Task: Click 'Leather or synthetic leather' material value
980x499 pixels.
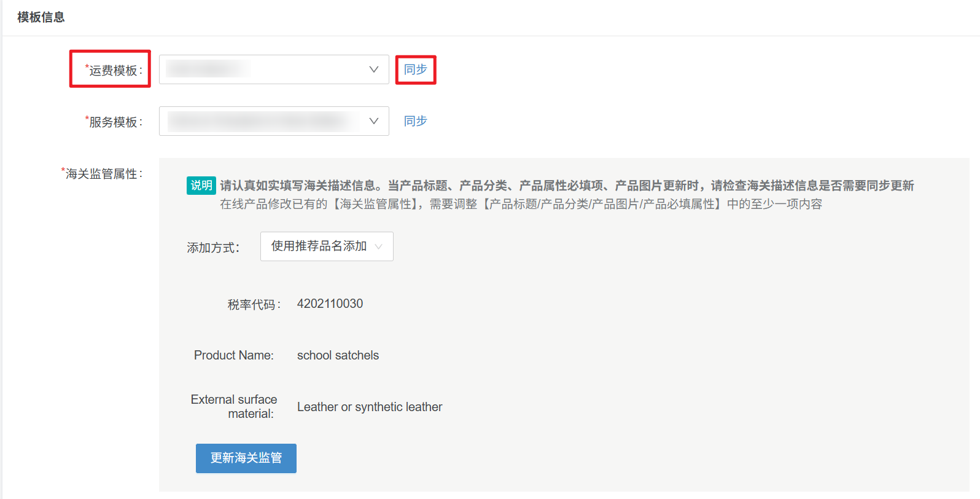Action: [370, 407]
